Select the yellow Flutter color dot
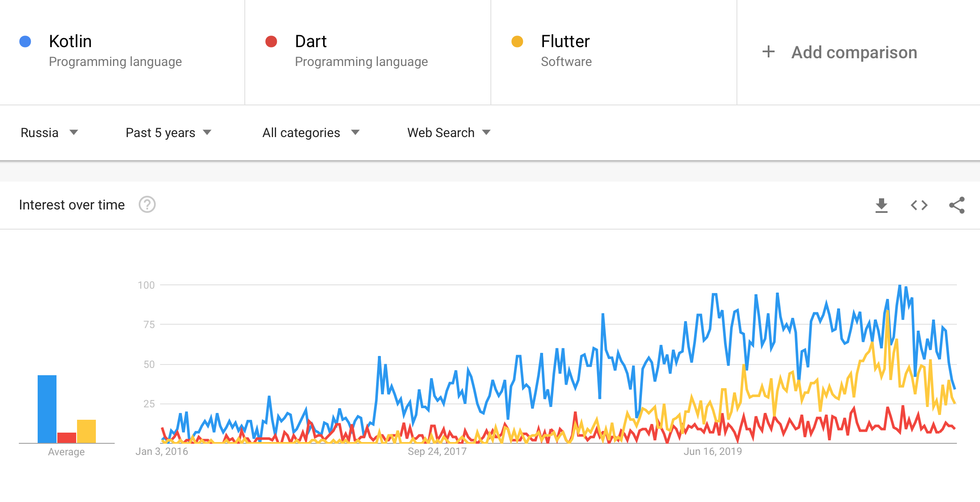 (x=517, y=42)
